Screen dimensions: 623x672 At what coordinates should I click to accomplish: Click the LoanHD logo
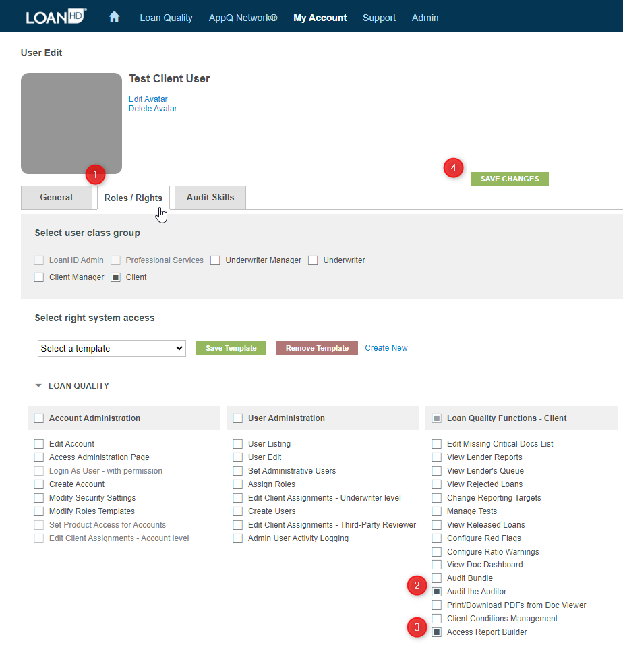pos(56,17)
